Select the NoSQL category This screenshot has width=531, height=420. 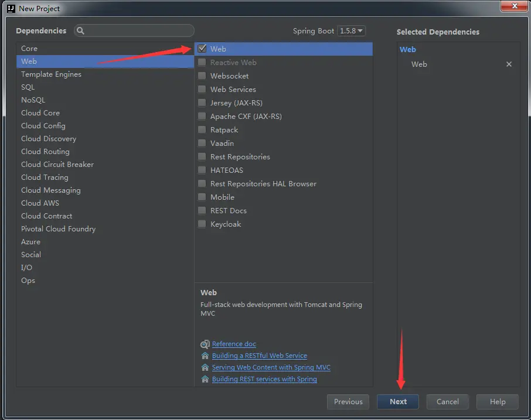(105, 100)
